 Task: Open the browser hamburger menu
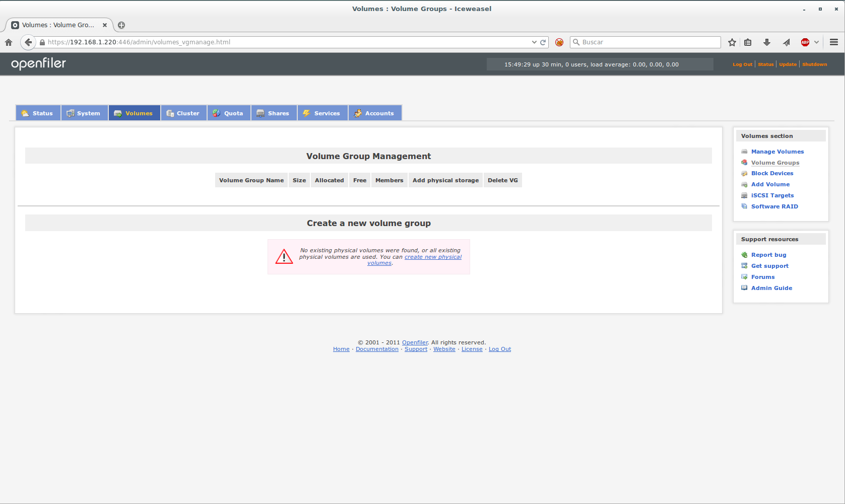[x=834, y=42]
